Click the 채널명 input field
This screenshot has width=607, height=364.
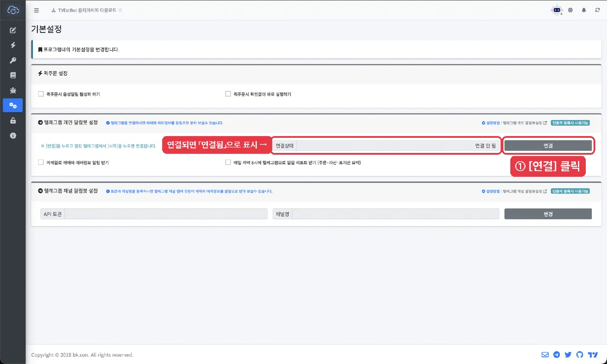pos(396,214)
